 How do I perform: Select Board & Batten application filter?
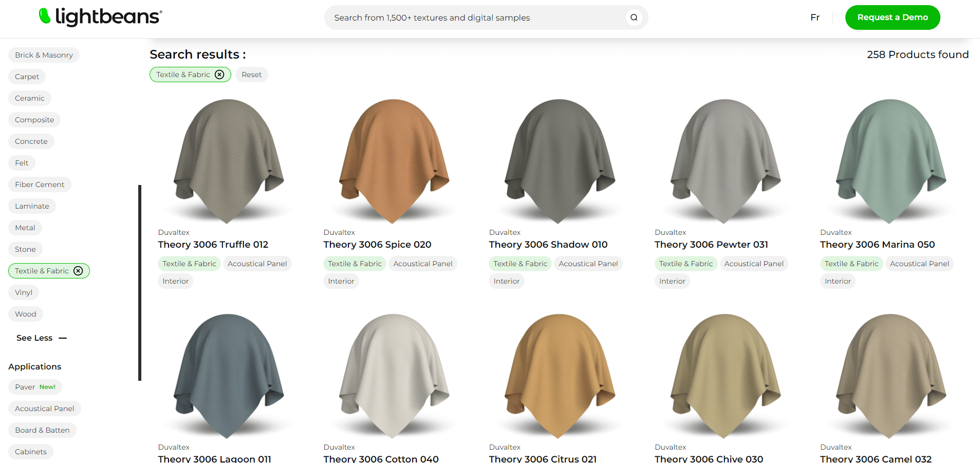coord(42,430)
